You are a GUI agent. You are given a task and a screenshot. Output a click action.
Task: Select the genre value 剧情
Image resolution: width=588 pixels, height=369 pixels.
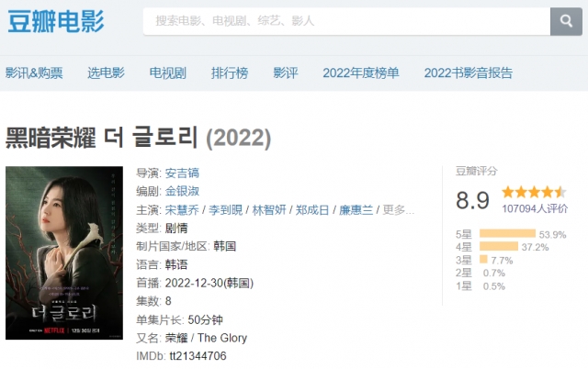pyautogui.click(x=176, y=229)
